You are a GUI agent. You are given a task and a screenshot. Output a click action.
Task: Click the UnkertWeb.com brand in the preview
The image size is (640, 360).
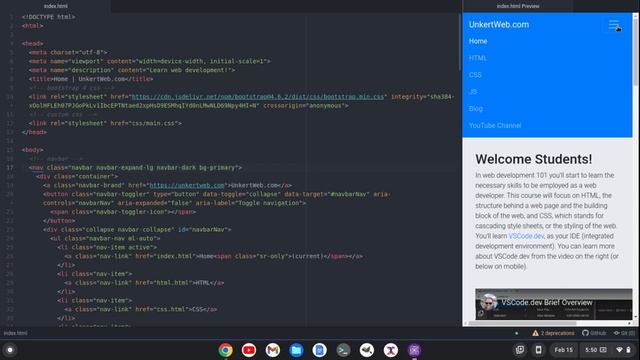(x=499, y=24)
